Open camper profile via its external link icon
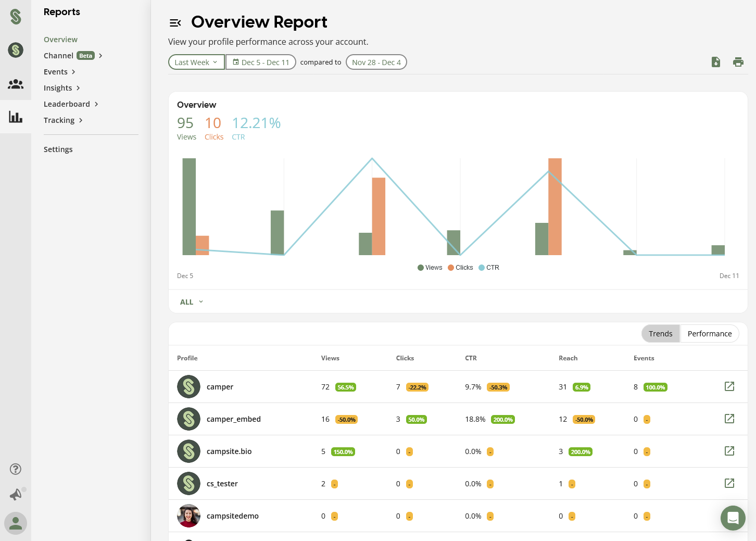This screenshot has width=756, height=541. coord(729,386)
